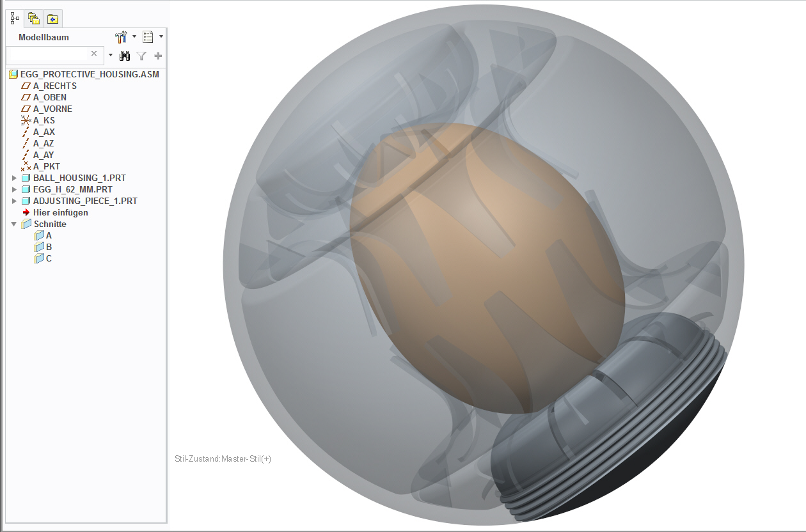The height and width of the screenshot is (532, 806).
Task: Click the plus add icon
Action: point(158,56)
